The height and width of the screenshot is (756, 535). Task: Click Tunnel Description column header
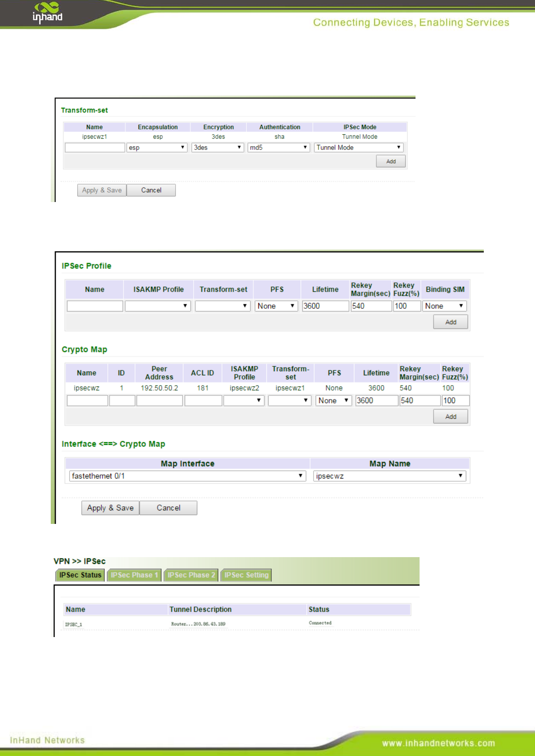200,609
